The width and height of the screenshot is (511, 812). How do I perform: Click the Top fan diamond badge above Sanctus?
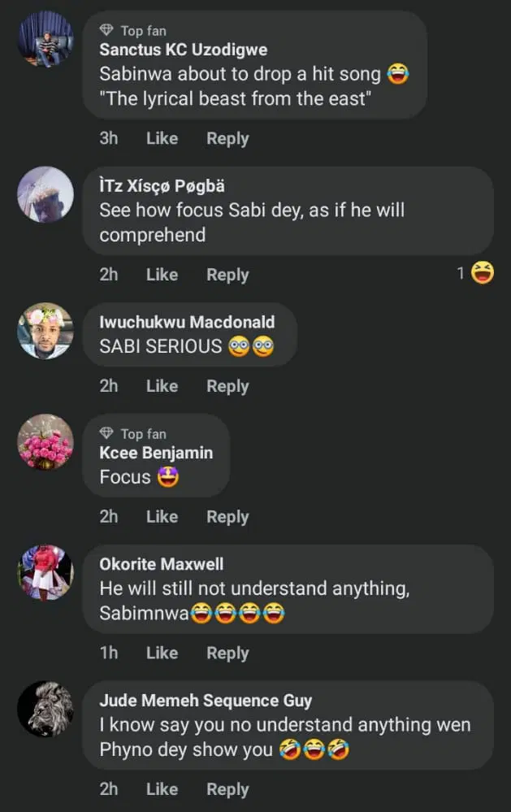click(x=106, y=31)
